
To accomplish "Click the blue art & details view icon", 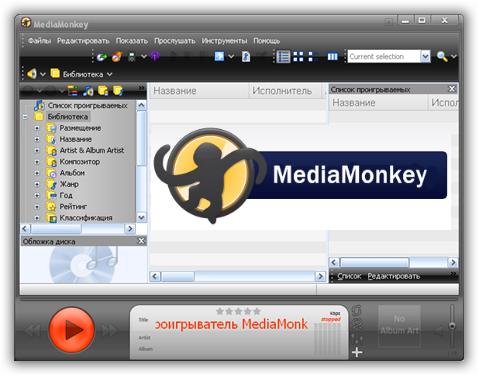I will [x=219, y=56].
